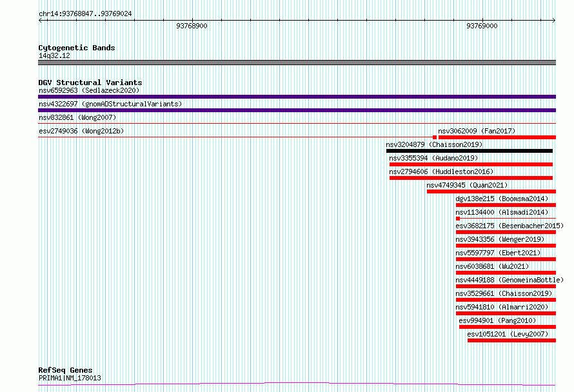Viewport: 574px width, 392px height.
Task: Click the purple bar under nsv6592963
Action: [x=297, y=97]
